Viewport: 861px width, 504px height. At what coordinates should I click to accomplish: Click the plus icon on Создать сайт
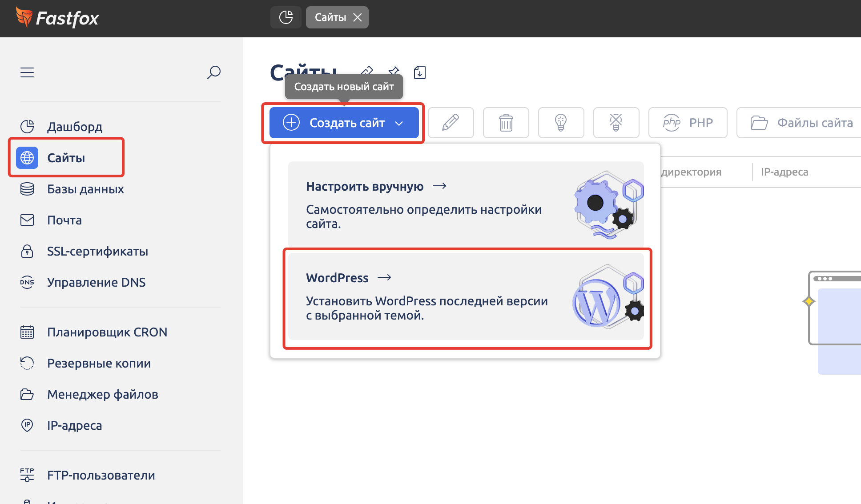point(291,122)
